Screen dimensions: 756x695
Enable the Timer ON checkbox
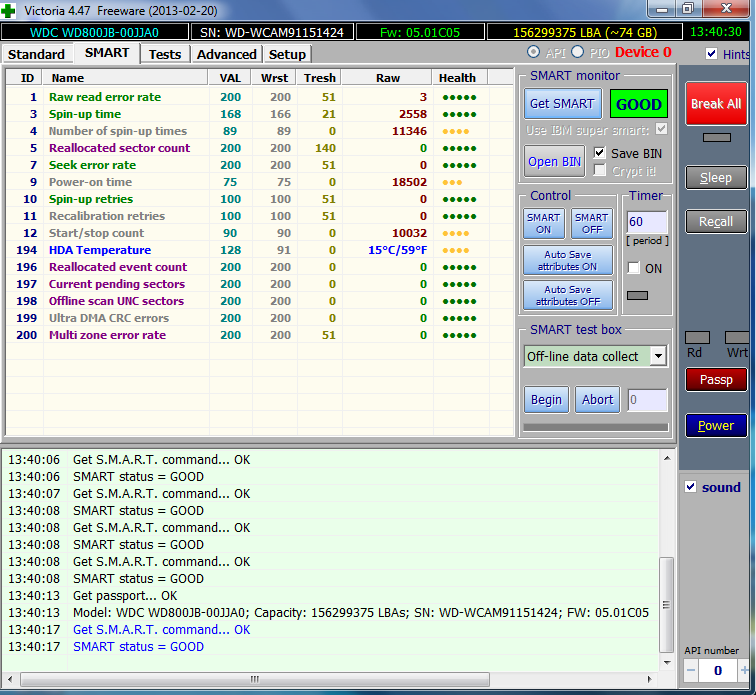(633, 268)
